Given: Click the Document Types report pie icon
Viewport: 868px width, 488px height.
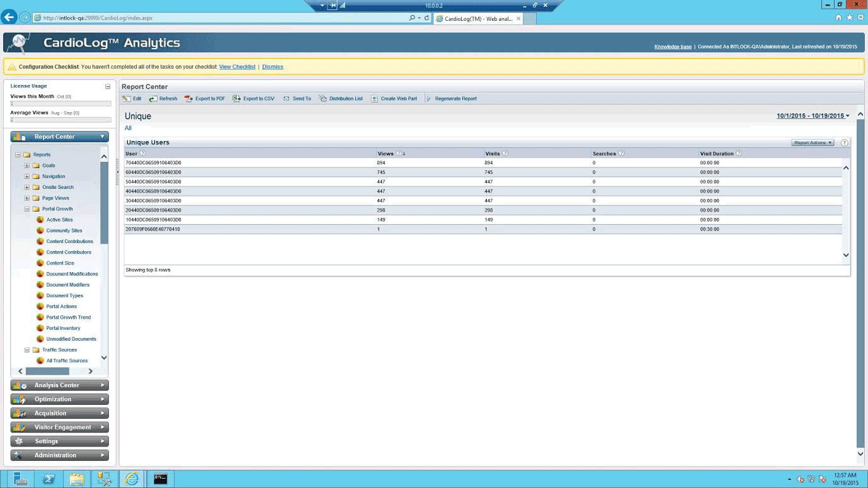Looking at the screenshot, I should coord(40,295).
